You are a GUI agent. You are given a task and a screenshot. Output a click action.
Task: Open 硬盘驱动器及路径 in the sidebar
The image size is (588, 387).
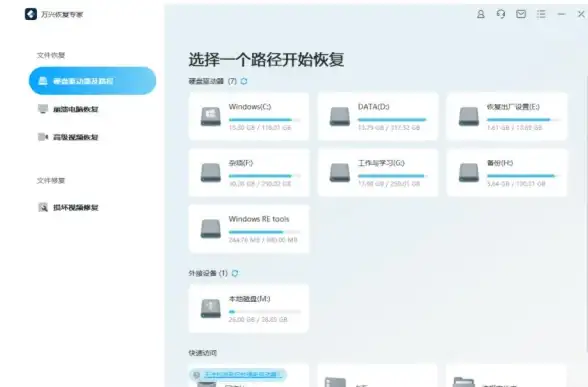(x=92, y=81)
